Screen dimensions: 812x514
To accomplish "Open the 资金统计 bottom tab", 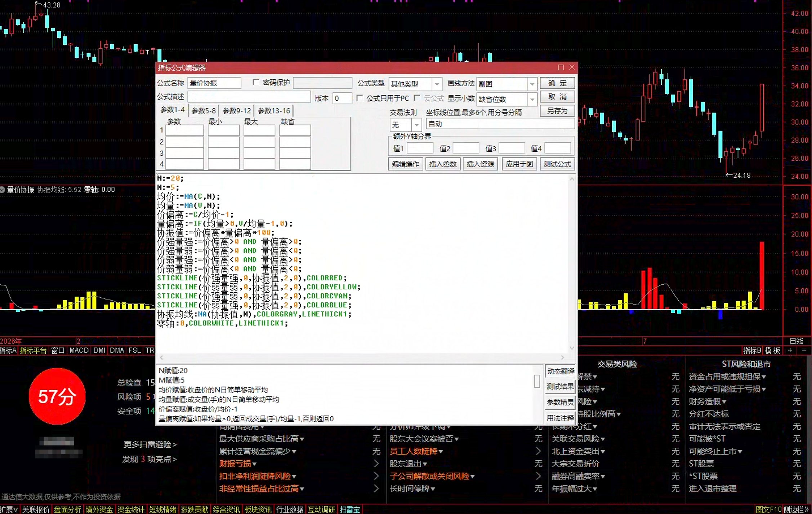I will [130, 509].
